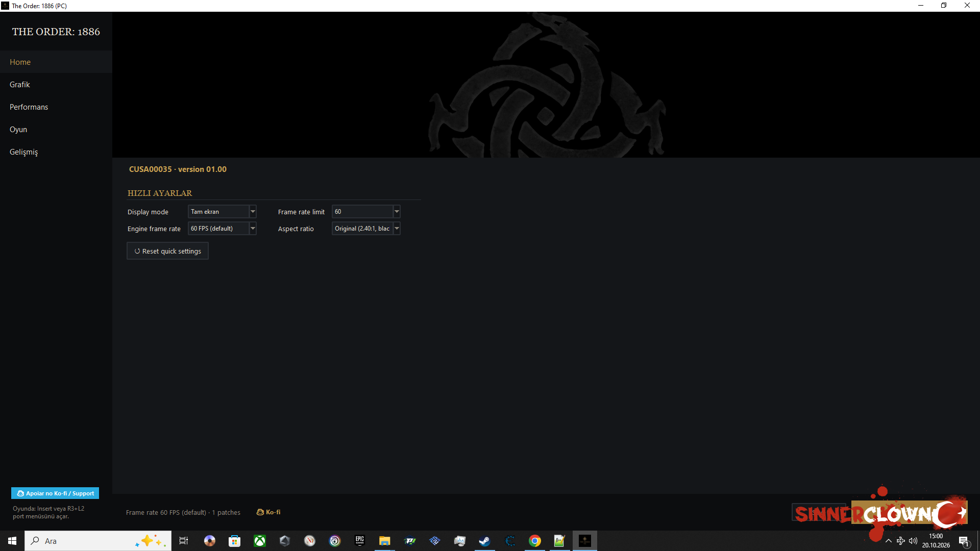Click the Apoiar no Ko-fi / Support button
The image size is (980, 551).
(55, 493)
